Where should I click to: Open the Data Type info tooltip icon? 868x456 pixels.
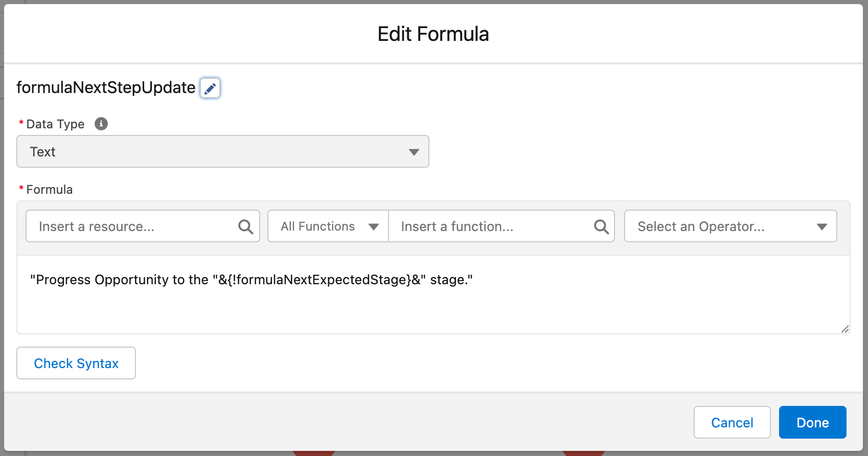point(101,124)
